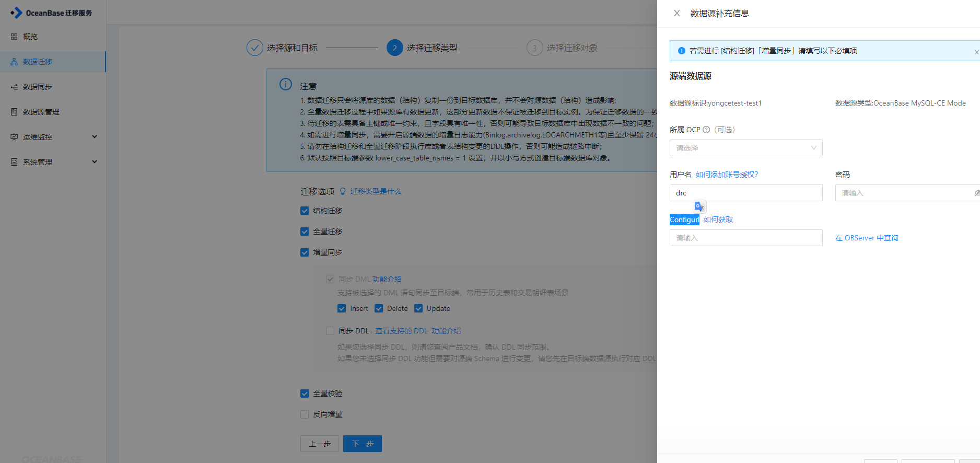
Task: Focus the Configurl 请输入 input field
Action: point(746,238)
